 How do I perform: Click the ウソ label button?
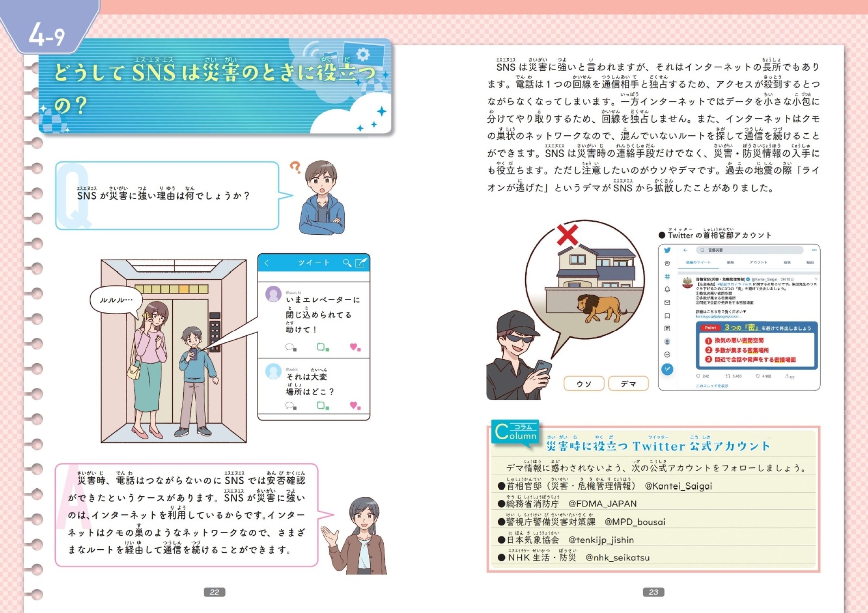584,384
